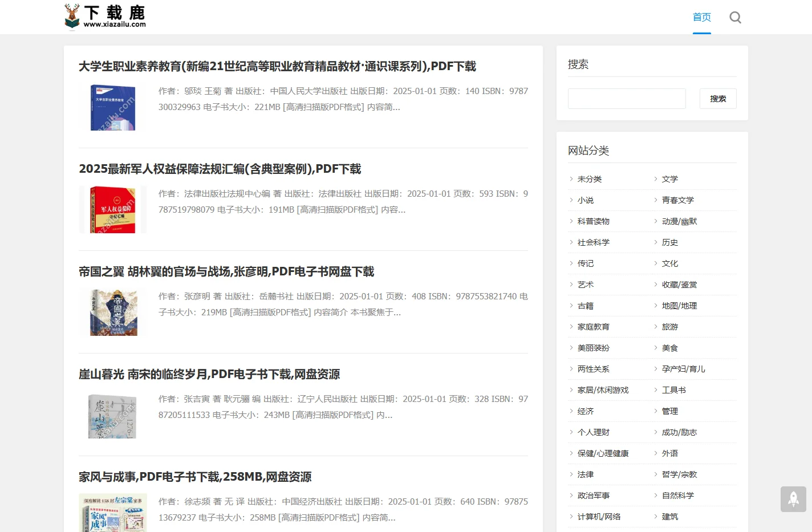812x532 pixels.
Task: Select the 哲学/宗教 category
Action: (x=680, y=474)
